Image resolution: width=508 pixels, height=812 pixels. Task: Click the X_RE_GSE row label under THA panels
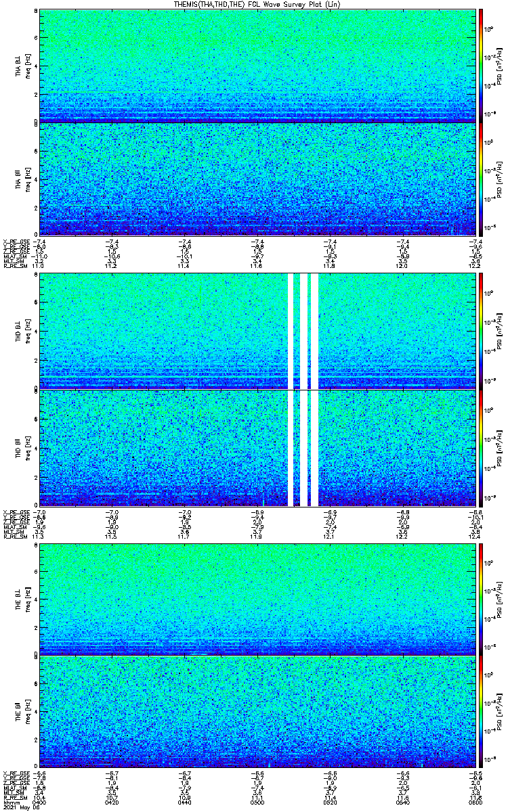[x=16, y=241]
